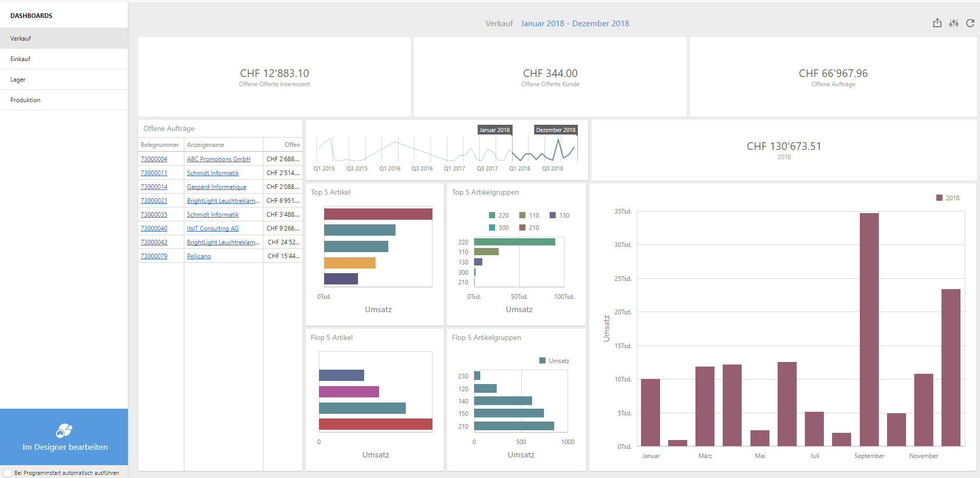This screenshot has height=478, width=980.
Task: Click the 130 legend swatch
Action: pos(553,215)
